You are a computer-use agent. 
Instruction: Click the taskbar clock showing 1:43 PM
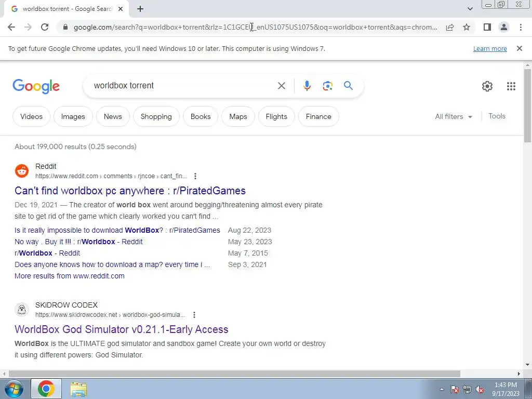(x=506, y=389)
